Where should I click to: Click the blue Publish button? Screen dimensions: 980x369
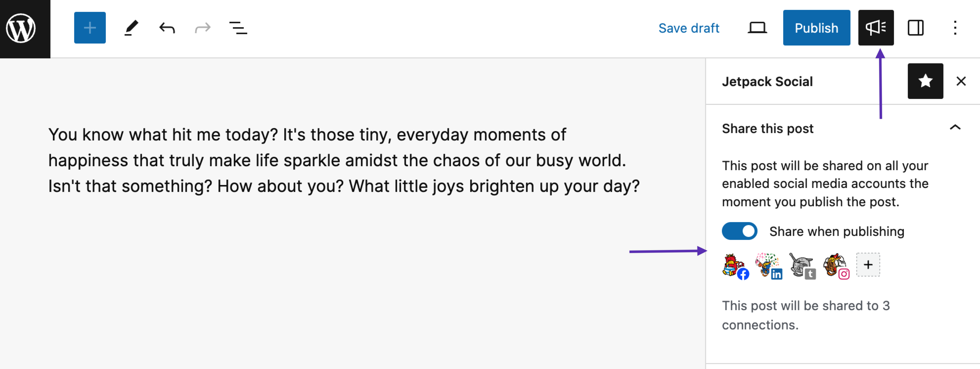coord(816,28)
